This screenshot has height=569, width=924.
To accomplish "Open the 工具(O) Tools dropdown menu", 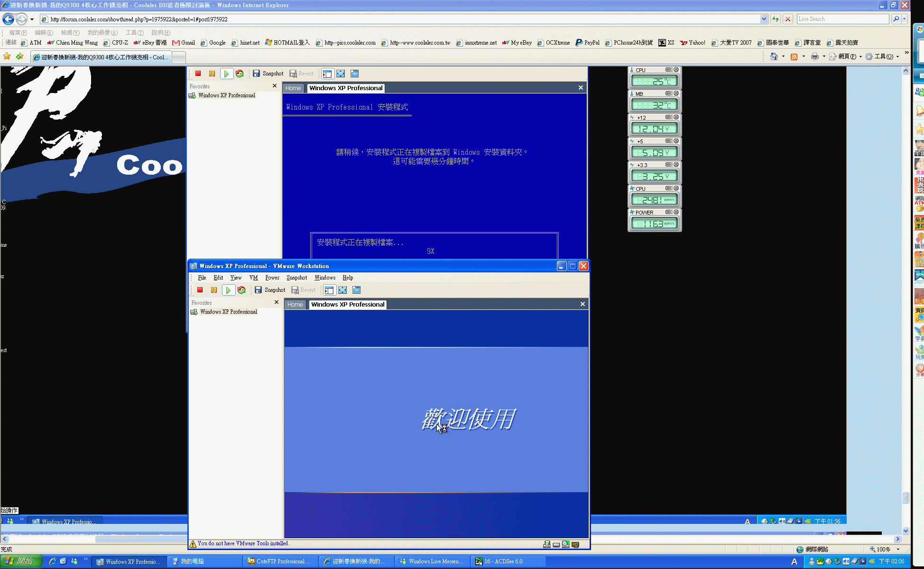I will pyautogui.click(x=882, y=56).
